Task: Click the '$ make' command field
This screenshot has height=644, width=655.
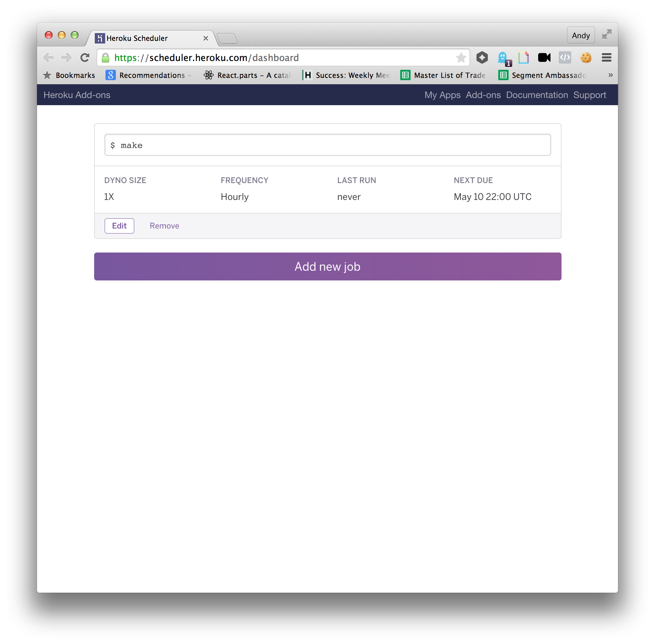Action: pos(327,145)
